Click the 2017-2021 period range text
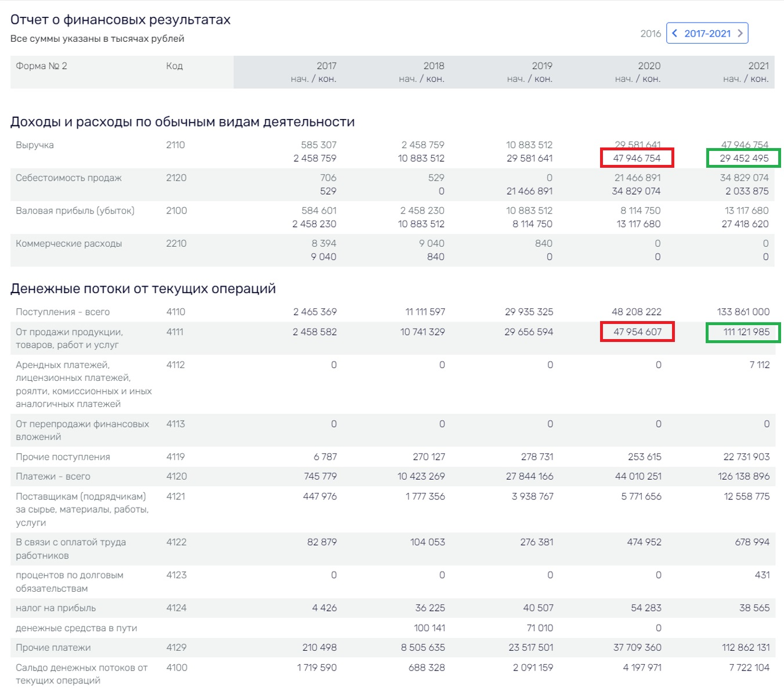784x688 pixels. (707, 34)
